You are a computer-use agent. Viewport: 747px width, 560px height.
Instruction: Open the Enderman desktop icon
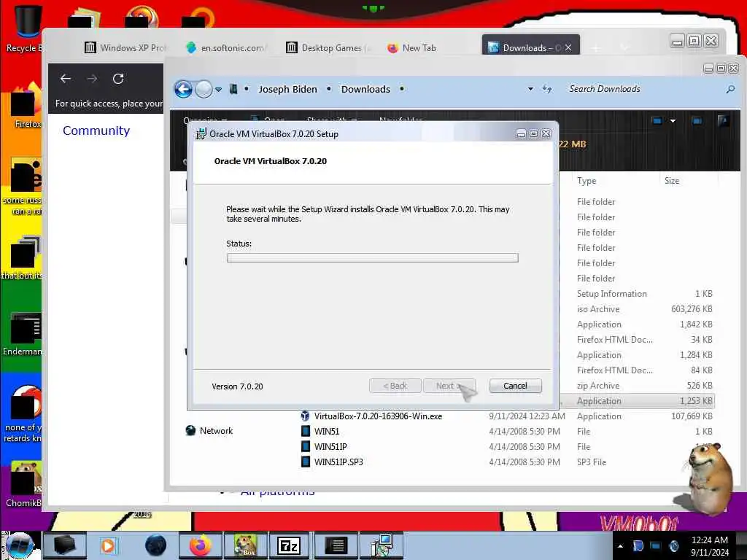click(x=24, y=333)
